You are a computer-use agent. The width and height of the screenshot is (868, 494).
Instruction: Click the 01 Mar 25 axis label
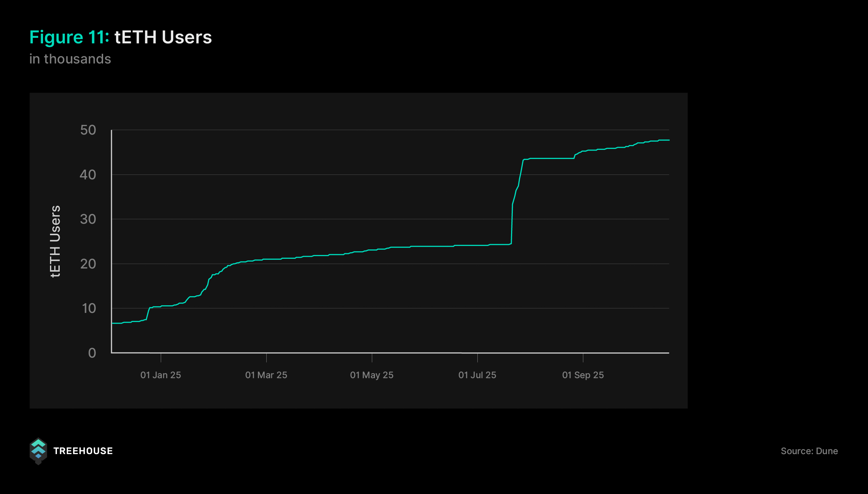point(266,375)
